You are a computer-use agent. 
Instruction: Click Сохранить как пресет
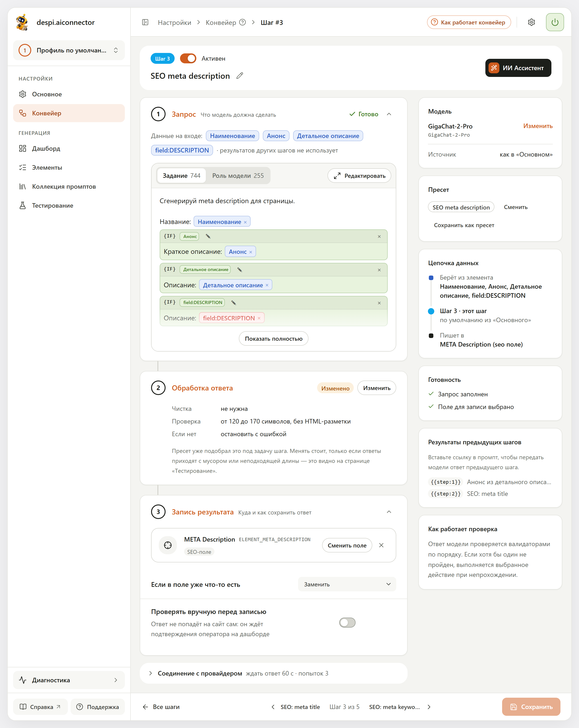coord(464,225)
